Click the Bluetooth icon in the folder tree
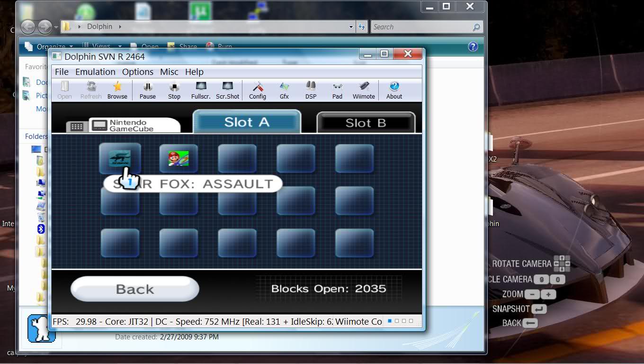Viewport: 644px width, 364px height. 41,229
